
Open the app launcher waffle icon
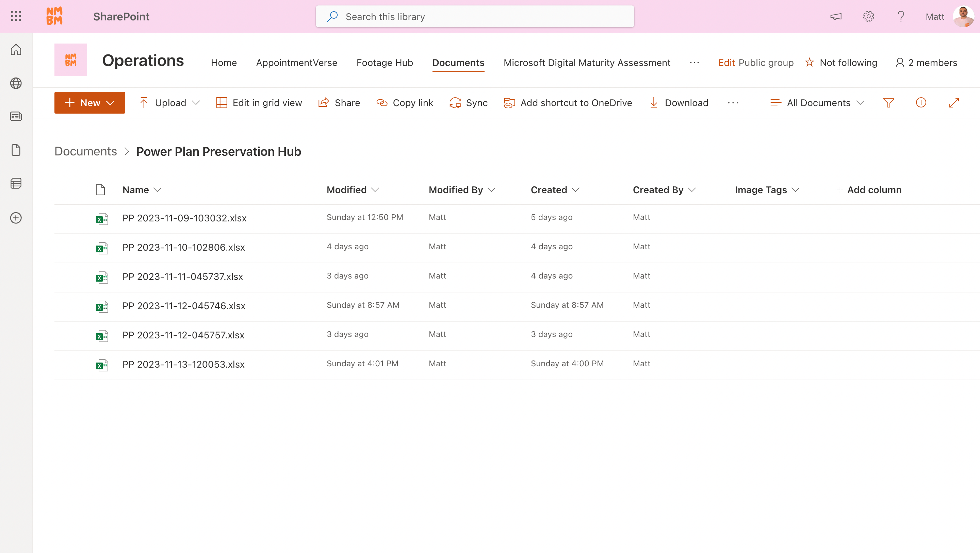coord(16,16)
